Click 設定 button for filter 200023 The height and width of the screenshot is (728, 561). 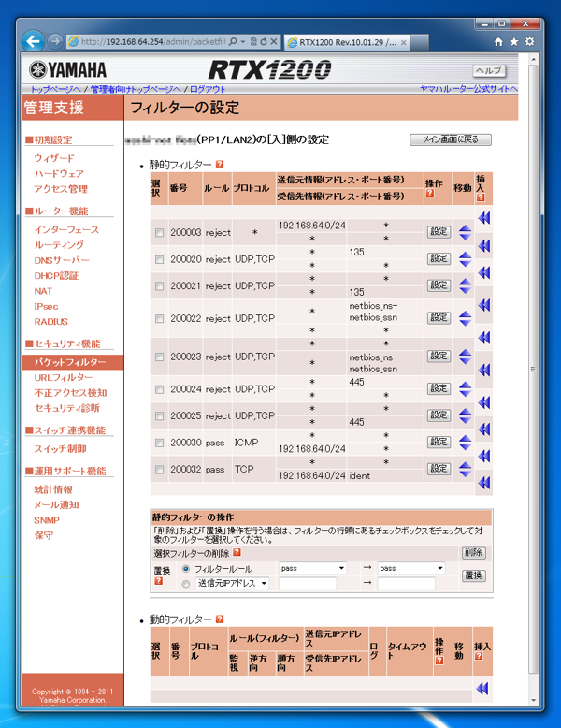click(439, 357)
